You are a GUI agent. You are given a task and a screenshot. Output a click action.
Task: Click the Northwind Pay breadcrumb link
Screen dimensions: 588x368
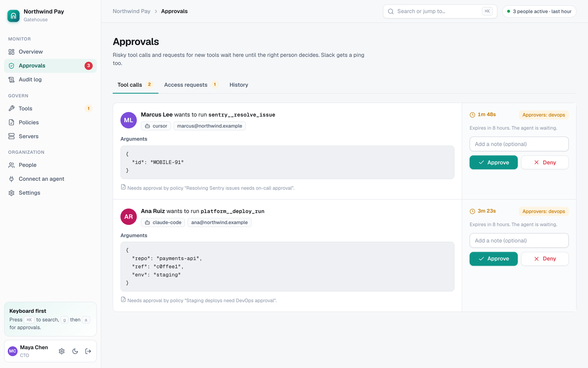tap(132, 11)
